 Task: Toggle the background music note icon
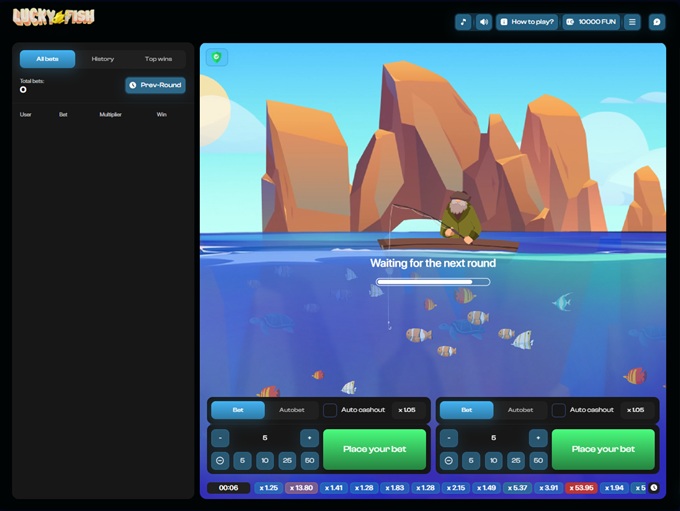point(463,22)
